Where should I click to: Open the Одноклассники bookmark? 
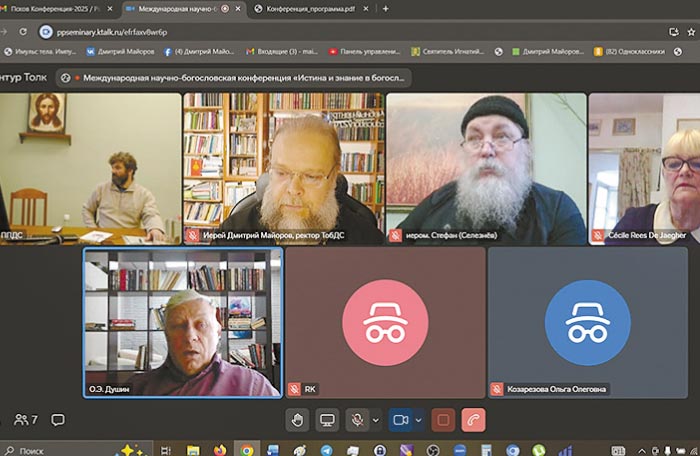640,52
